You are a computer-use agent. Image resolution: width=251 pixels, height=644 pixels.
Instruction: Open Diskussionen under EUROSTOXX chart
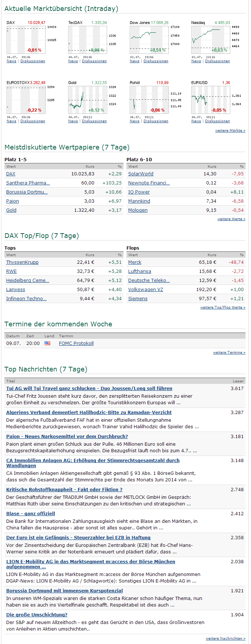(33, 121)
